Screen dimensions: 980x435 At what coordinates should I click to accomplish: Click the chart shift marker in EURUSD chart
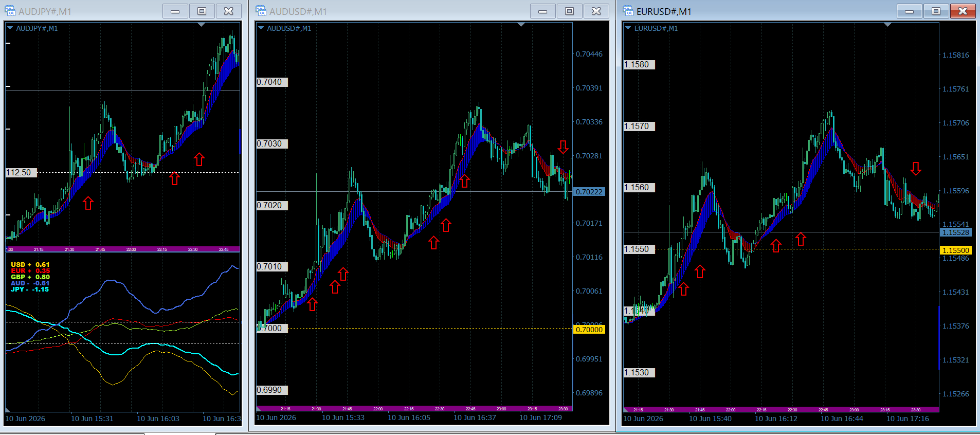(x=887, y=24)
